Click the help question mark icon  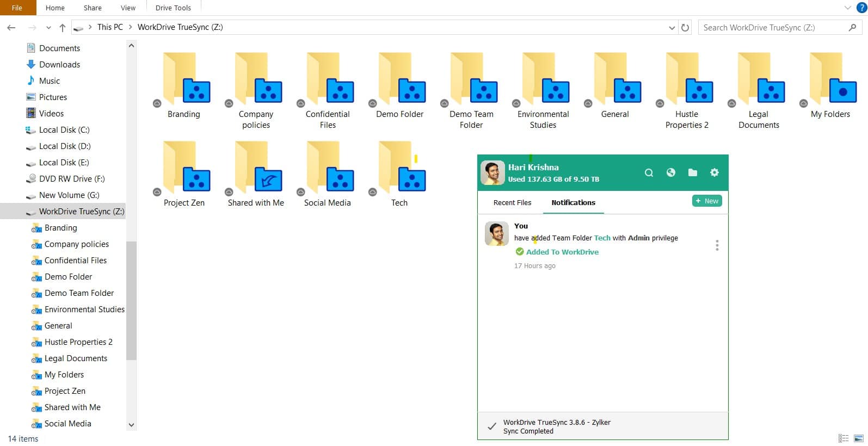[860, 8]
